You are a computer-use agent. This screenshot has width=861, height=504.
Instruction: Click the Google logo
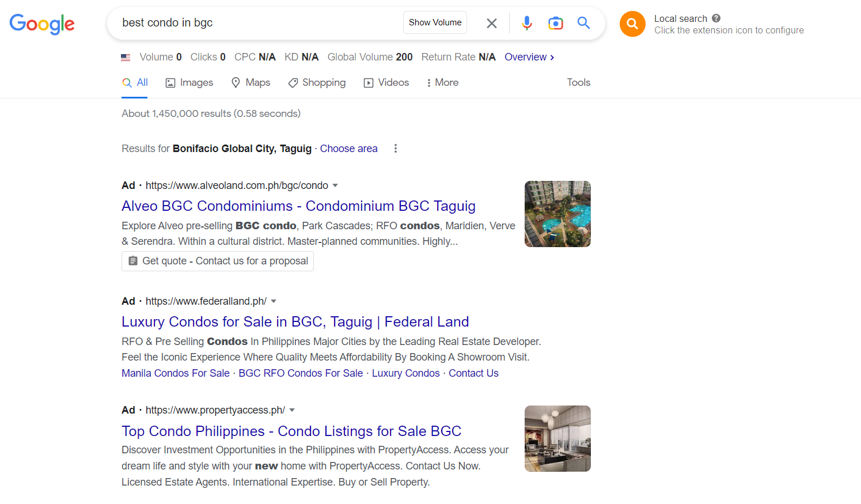coord(42,24)
